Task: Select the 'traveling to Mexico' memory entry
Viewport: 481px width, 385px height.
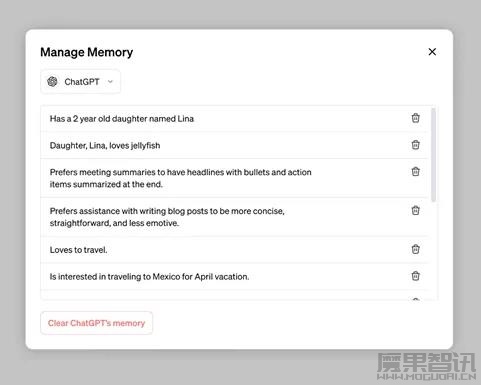Action: pos(149,277)
